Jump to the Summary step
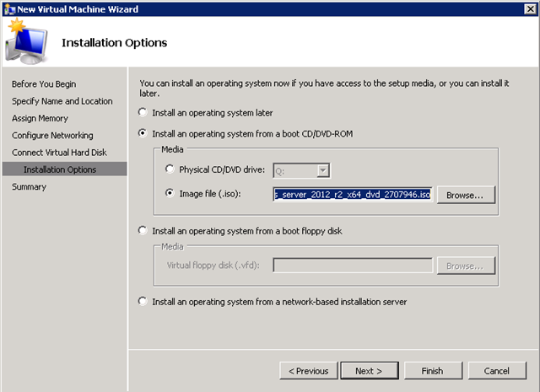The width and height of the screenshot is (540, 392). 29,186
